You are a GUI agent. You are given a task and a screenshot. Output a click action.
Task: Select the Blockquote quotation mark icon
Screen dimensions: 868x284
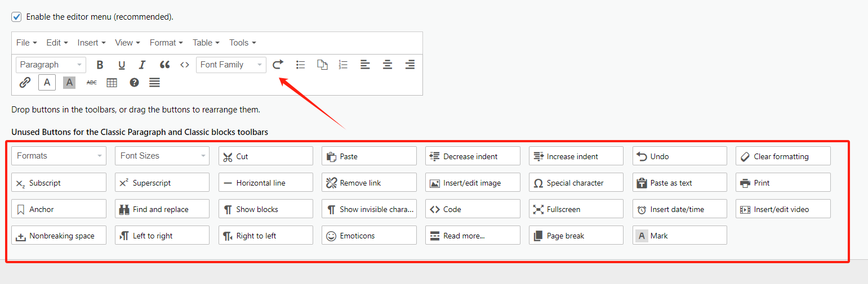point(164,65)
